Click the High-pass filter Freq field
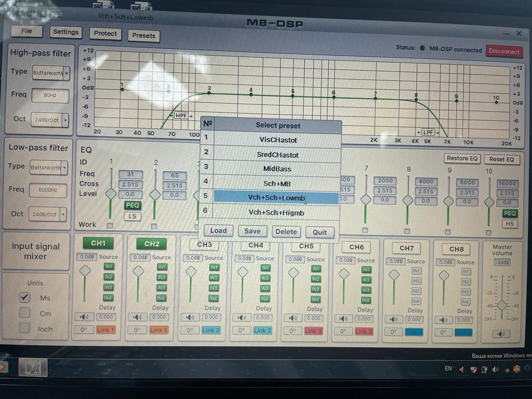 (50, 96)
